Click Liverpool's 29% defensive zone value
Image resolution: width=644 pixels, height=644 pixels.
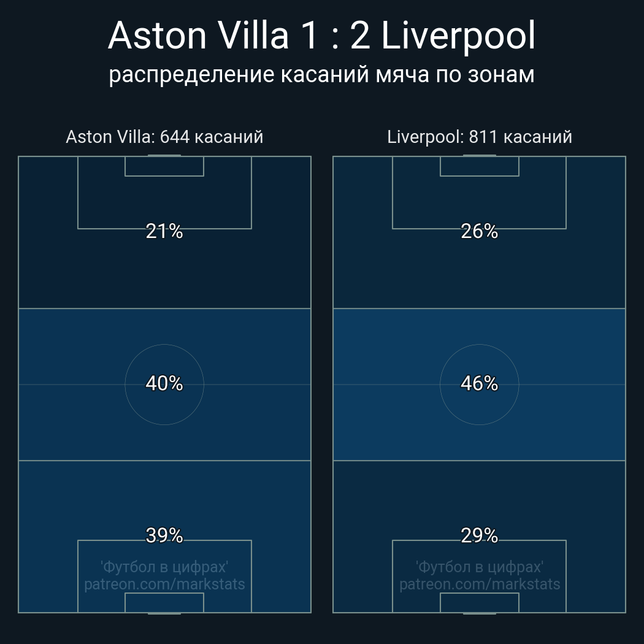click(479, 535)
